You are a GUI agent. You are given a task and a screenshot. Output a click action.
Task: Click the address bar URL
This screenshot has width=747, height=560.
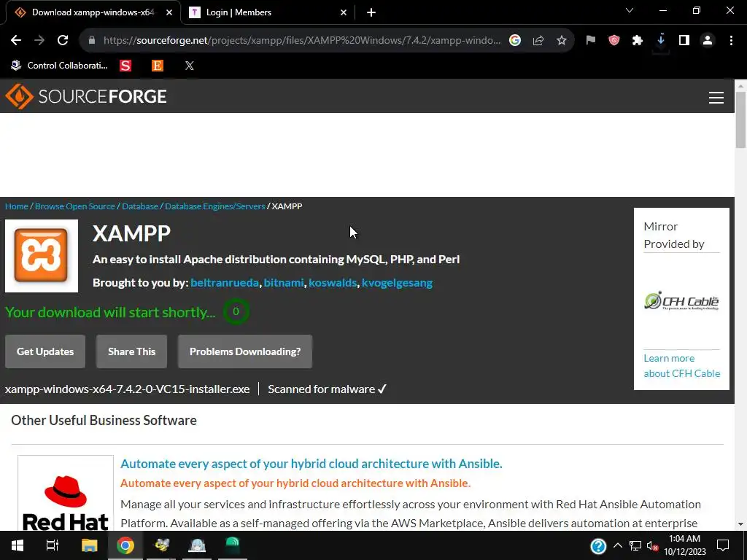(301, 41)
